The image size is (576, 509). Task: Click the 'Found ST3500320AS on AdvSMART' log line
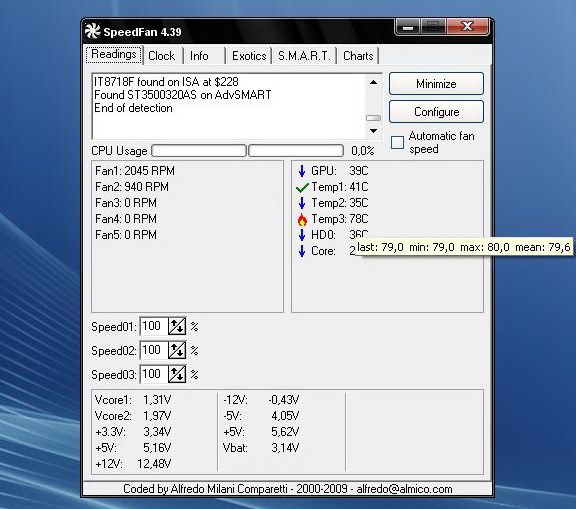click(183, 95)
